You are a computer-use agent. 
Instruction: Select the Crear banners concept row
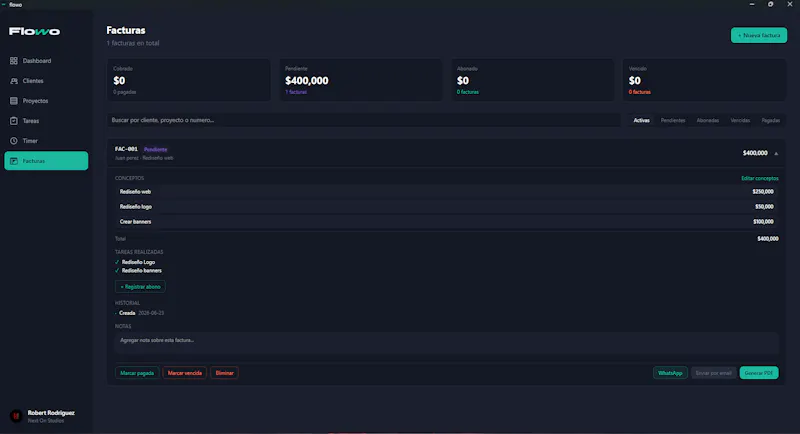coord(446,222)
